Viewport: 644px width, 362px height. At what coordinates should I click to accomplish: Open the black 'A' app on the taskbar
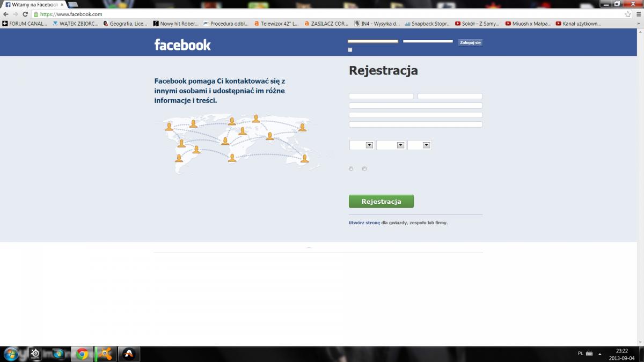[129, 354]
